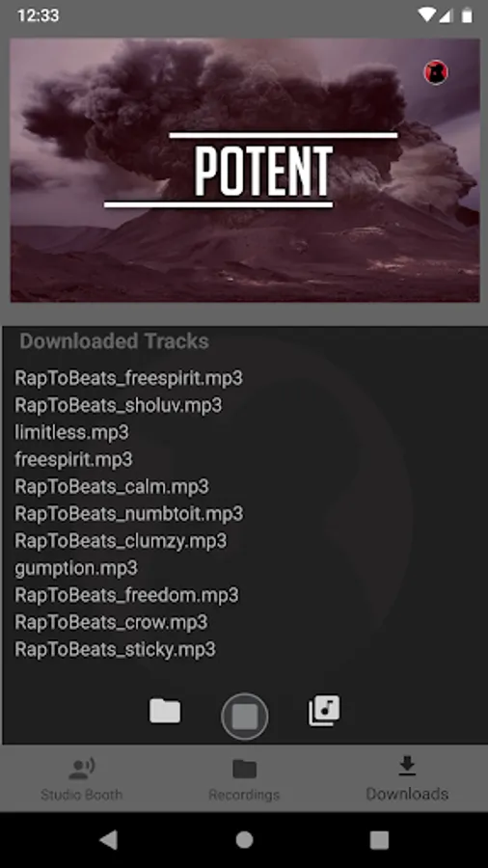Choose freespirit.mp3 in Downloaded Tracks
Viewport: 488px width, 868px height.
[73, 459]
